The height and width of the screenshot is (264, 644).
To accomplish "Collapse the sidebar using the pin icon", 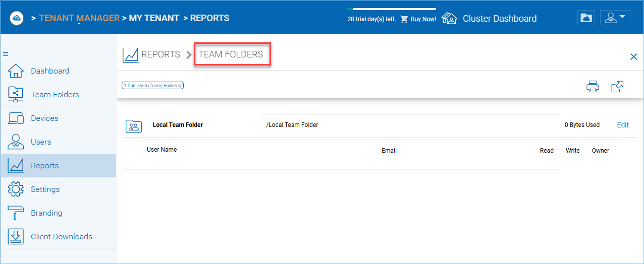I will [x=6, y=54].
